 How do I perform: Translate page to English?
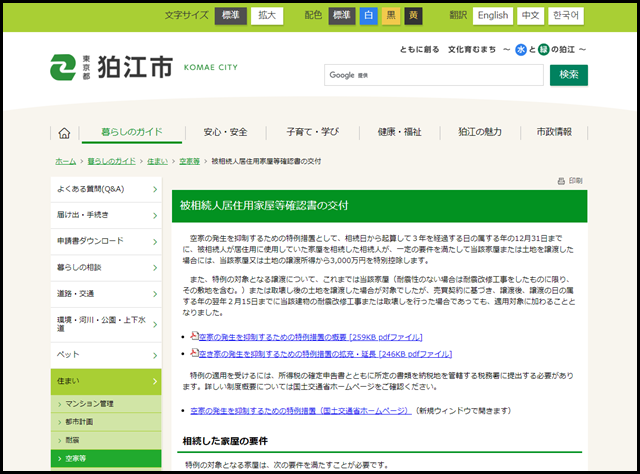493,16
